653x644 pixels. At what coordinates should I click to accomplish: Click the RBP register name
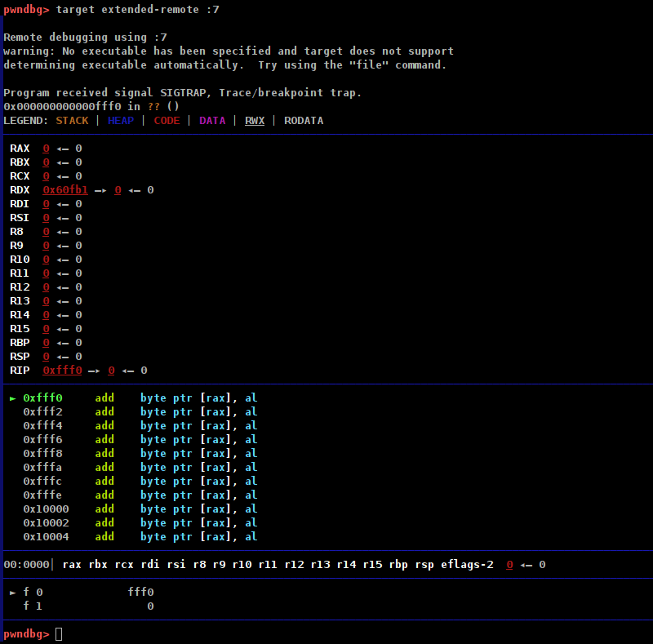coord(20,343)
